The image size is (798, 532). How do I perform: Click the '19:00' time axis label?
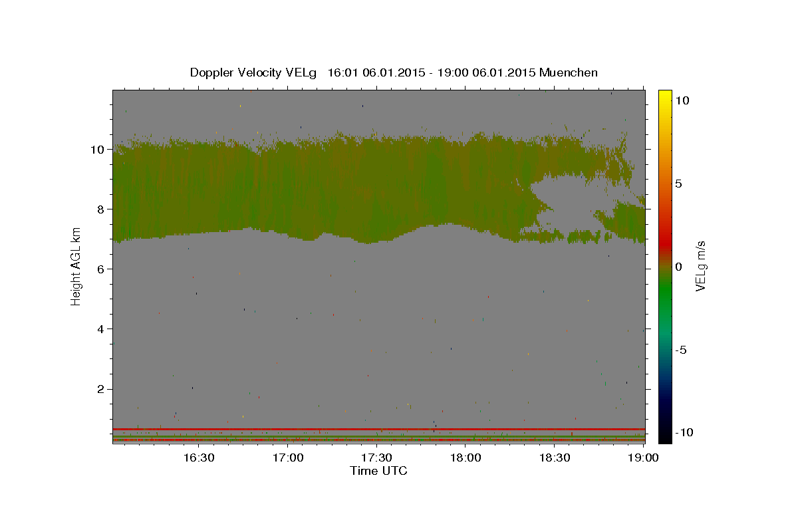(644, 458)
